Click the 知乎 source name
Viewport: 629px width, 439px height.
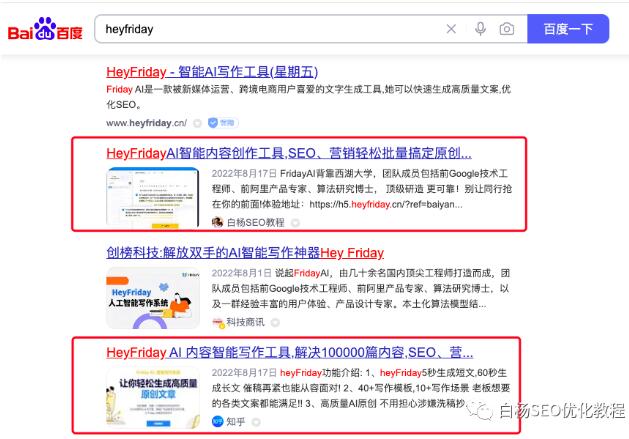tap(235, 422)
